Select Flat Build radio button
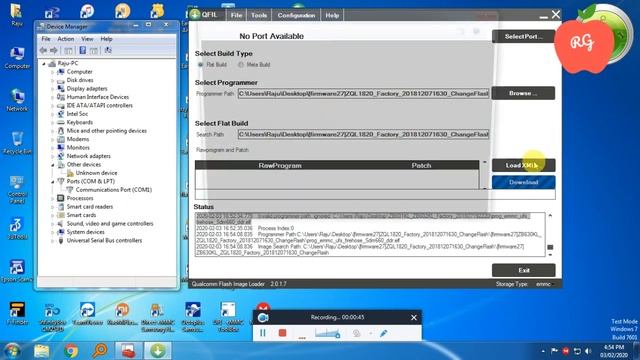640x360 pixels. (200, 64)
